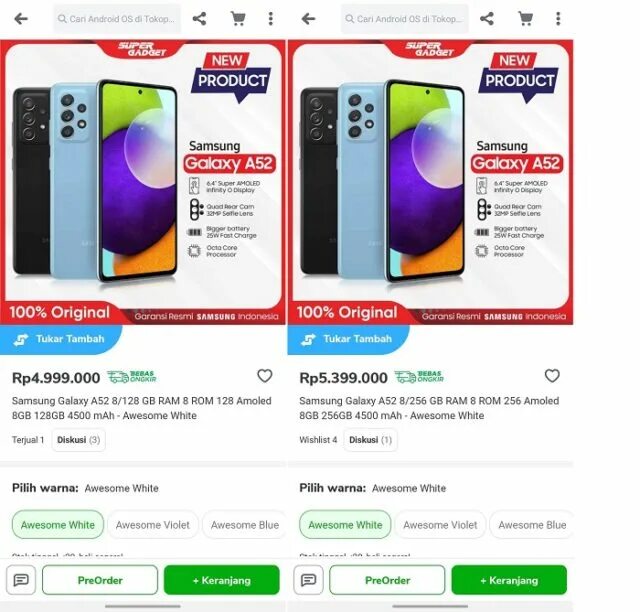Toggle wishlist heart for Rp4.999.000 product
640x612 pixels.
point(264,376)
